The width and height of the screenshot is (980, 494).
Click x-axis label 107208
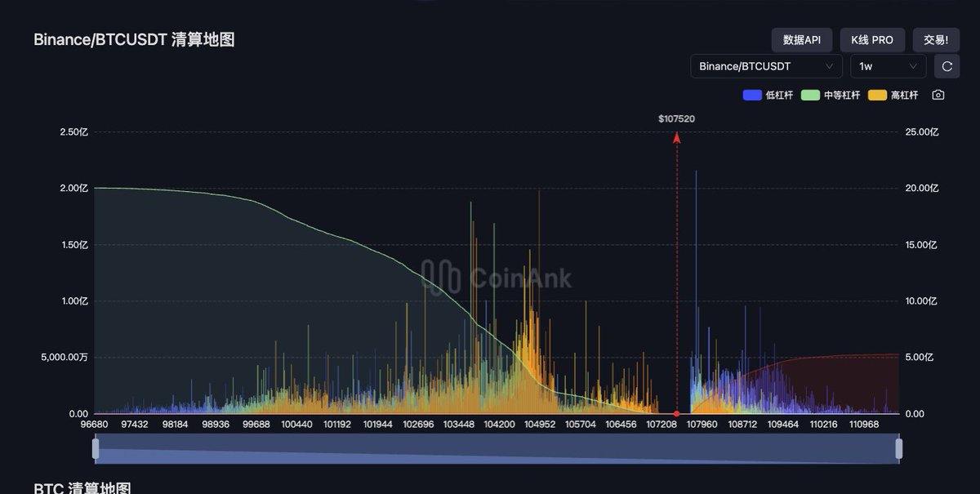point(662,425)
